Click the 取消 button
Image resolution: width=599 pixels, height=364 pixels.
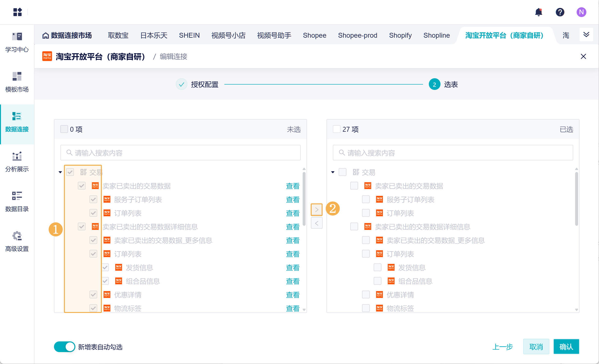[x=536, y=347]
